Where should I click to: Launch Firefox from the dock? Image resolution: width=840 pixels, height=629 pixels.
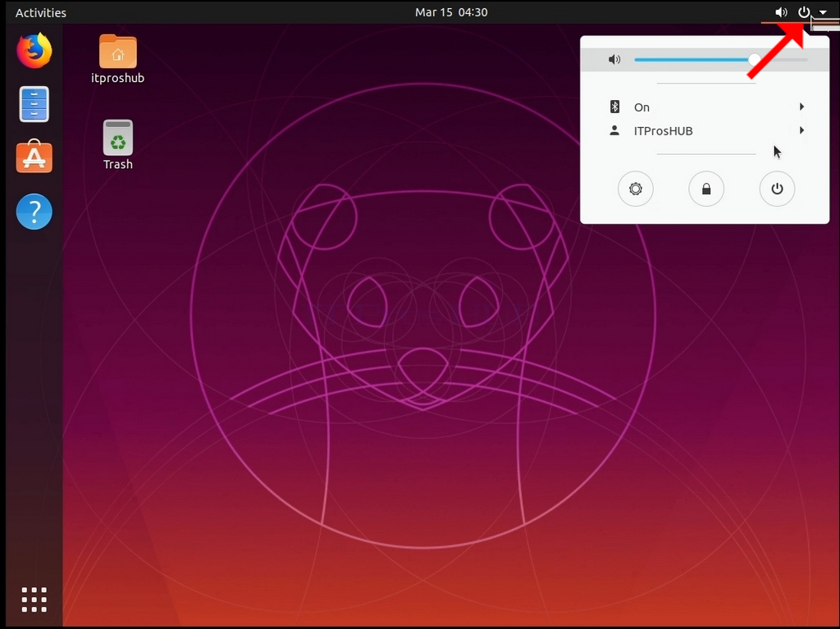[34, 51]
